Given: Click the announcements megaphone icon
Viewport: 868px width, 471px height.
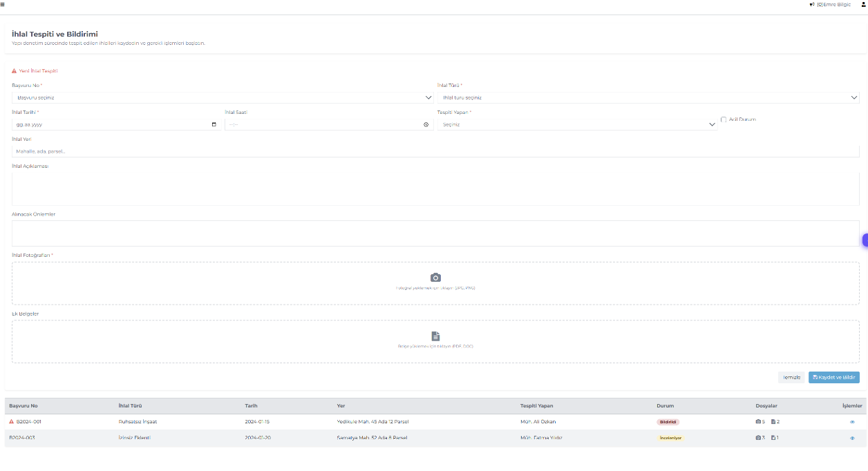Looking at the screenshot, I should point(812,4).
